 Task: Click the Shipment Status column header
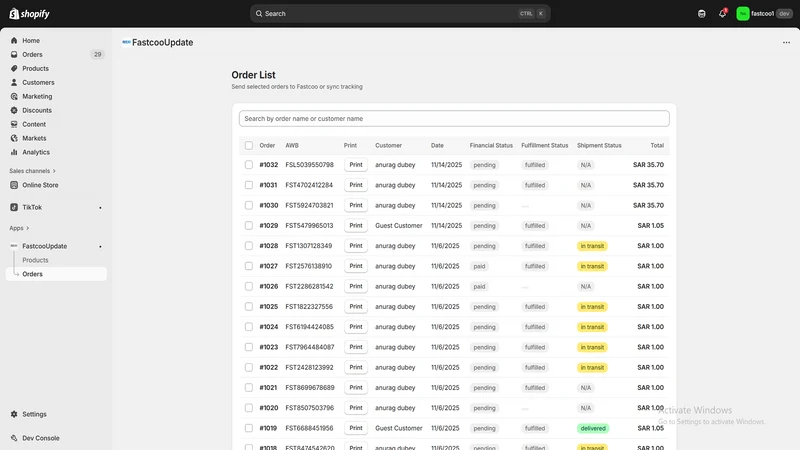tap(599, 145)
